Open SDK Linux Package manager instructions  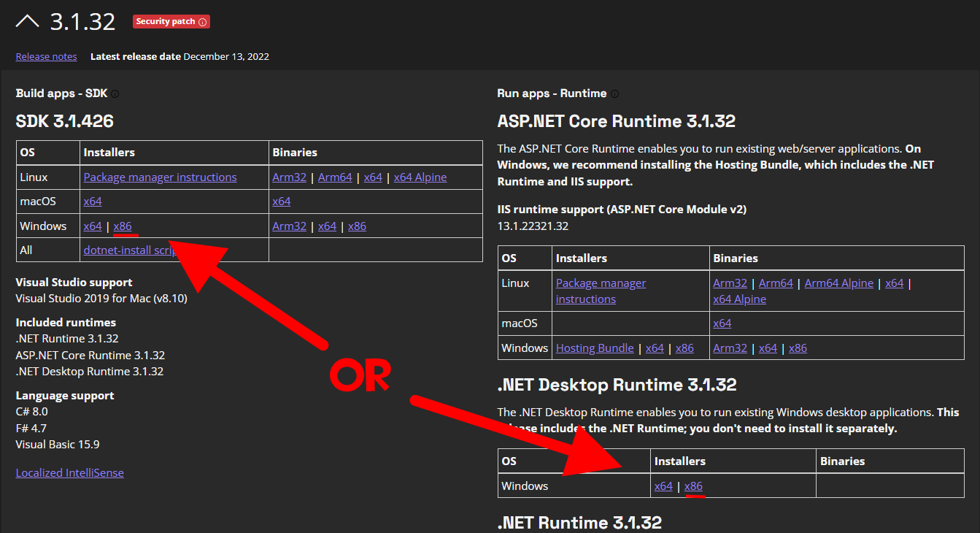pyautogui.click(x=160, y=177)
